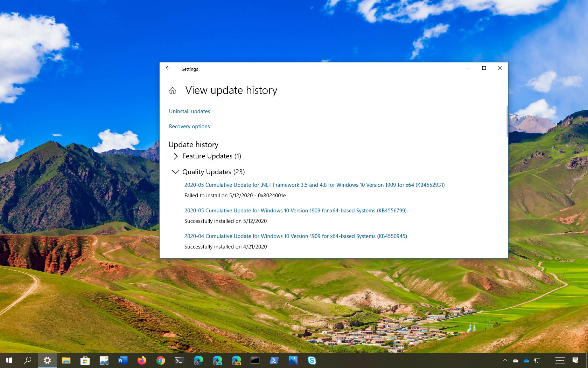Viewport: 588px width, 368px height.
Task: Open the Start menu
Action: [x=8, y=360]
